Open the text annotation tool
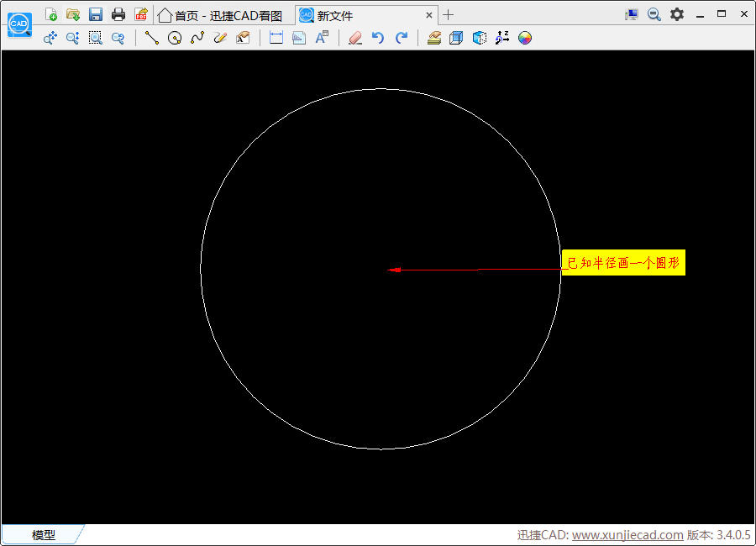Image resolution: width=756 pixels, height=546 pixels. [243, 38]
